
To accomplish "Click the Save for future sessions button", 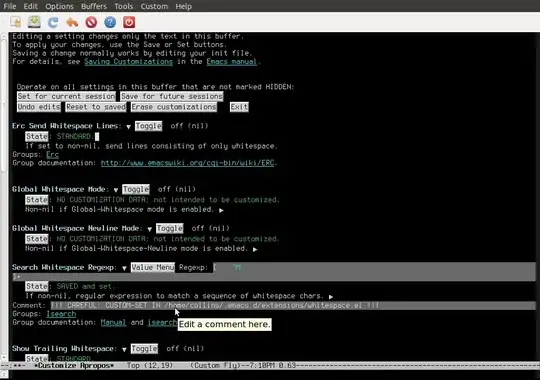I will point(172,96).
